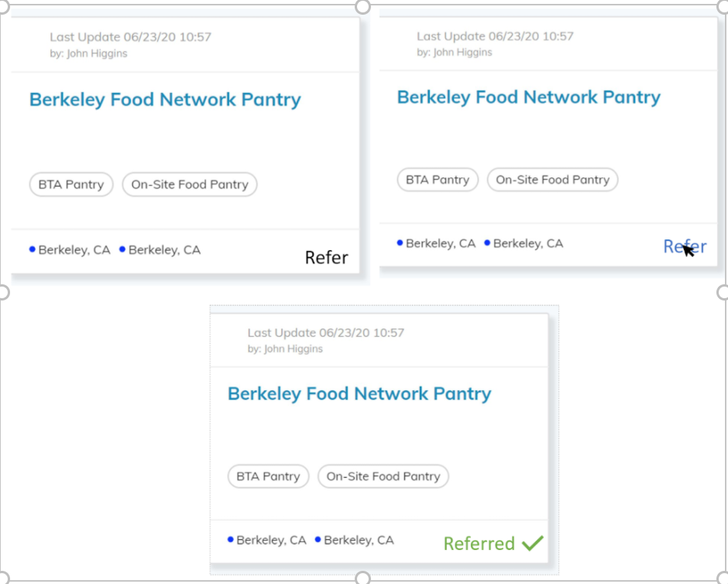Click the Last Update timestamp on the bottom card

(x=325, y=332)
